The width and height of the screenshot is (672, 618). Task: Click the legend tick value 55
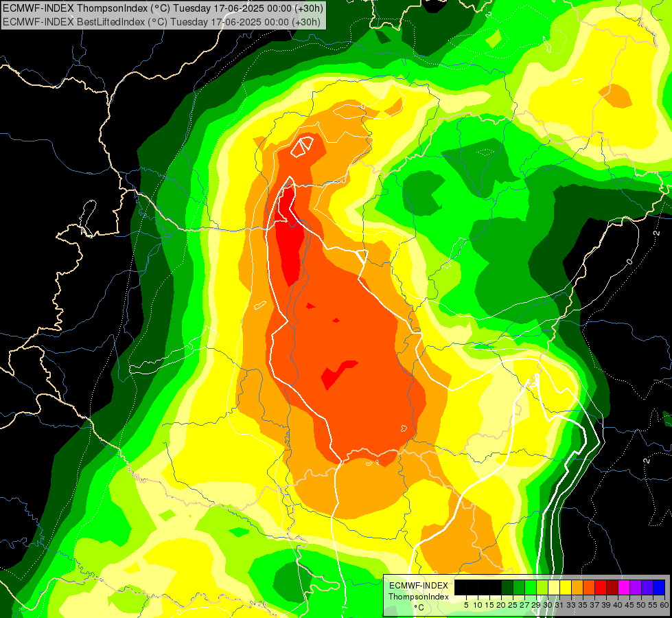[x=653, y=605]
